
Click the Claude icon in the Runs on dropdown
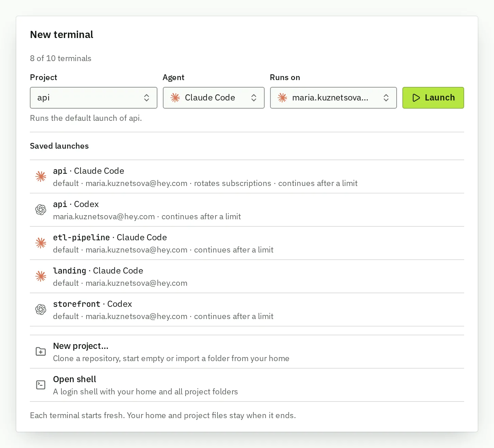[x=282, y=98]
